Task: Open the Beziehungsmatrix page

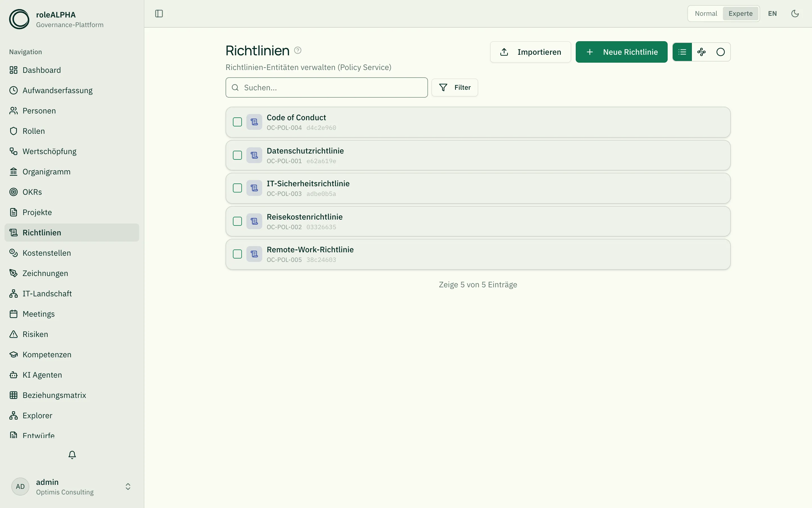Action: (x=72, y=395)
